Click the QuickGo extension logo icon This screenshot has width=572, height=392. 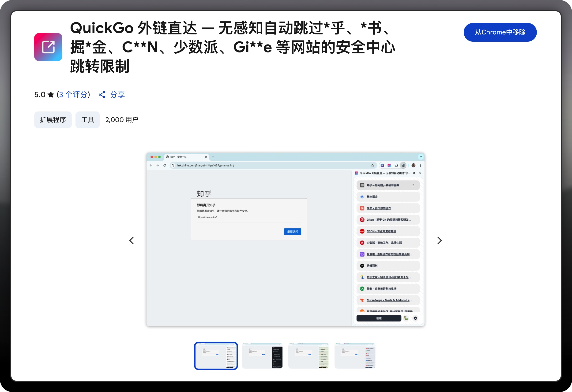tap(48, 47)
